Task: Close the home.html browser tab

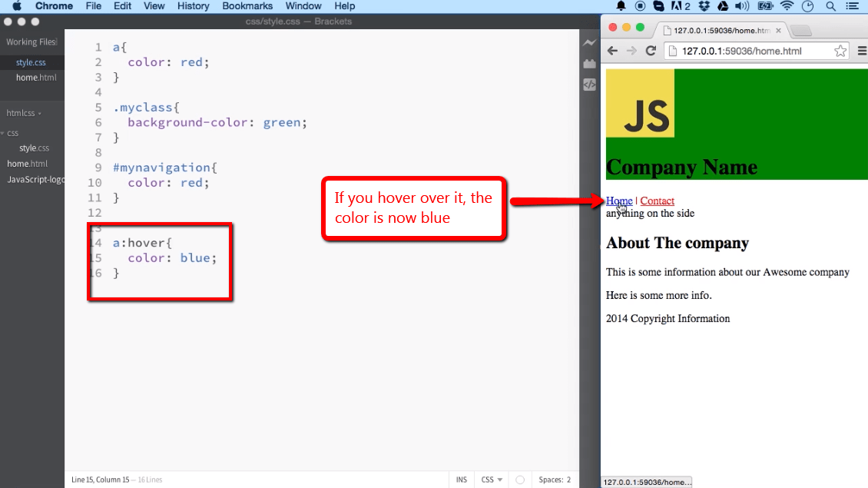Action: 778,31
